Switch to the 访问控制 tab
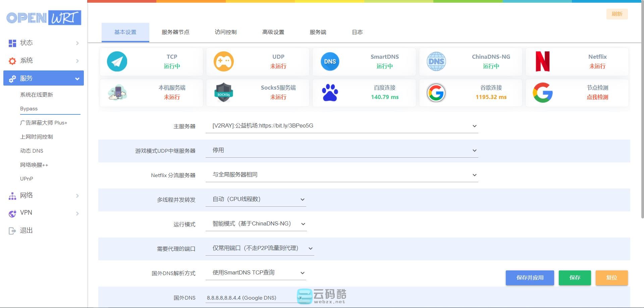Image resolution: width=644 pixels, height=308 pixels. [x=226, y=32]
